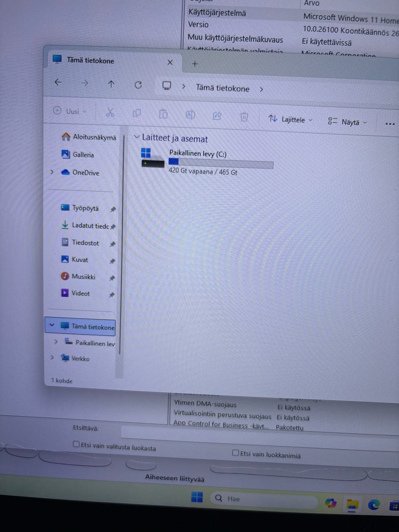Go forward with the right arrow
The width and height of the screenshot is (399, 532).
pos(85,83)
